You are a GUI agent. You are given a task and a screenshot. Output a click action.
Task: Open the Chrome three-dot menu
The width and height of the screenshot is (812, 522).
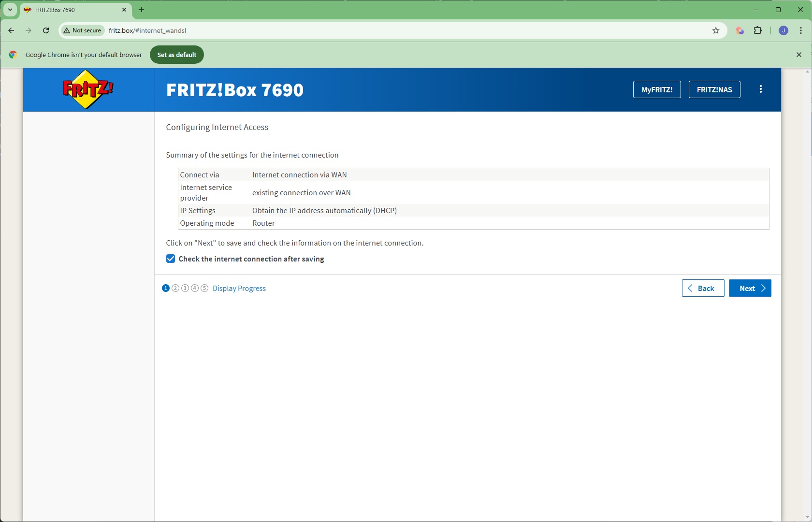coord(801,30)
